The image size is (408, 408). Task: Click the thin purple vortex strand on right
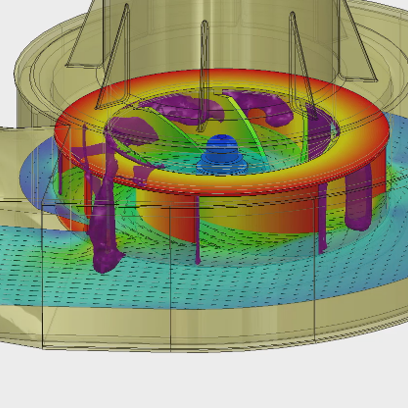click(x=322, y=218)
